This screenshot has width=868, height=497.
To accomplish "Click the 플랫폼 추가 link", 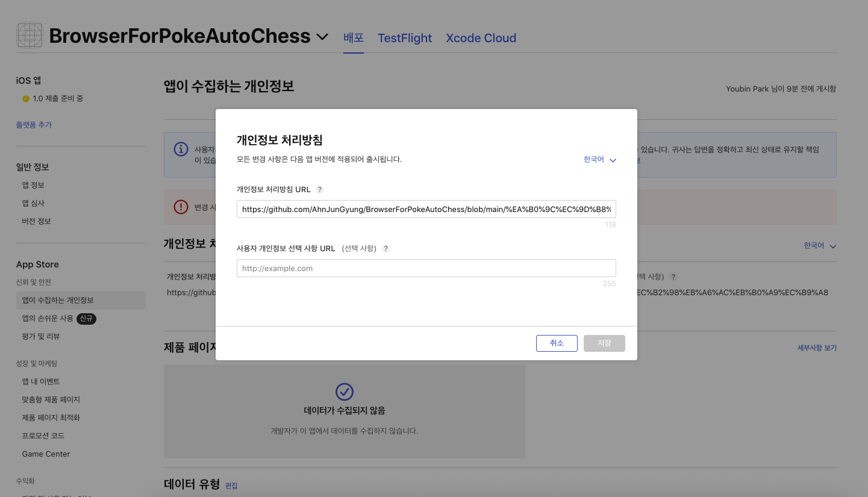I will click(x=34, y=125).
